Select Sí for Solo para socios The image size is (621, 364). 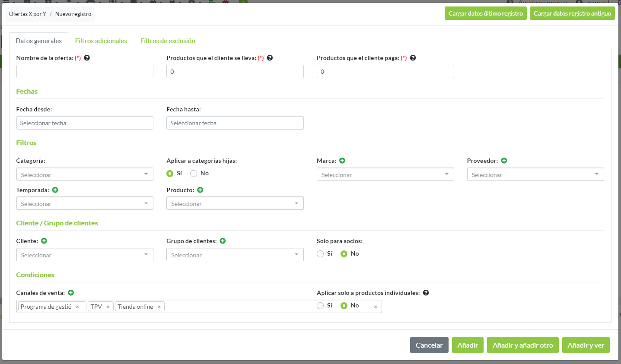pos(320,254)
